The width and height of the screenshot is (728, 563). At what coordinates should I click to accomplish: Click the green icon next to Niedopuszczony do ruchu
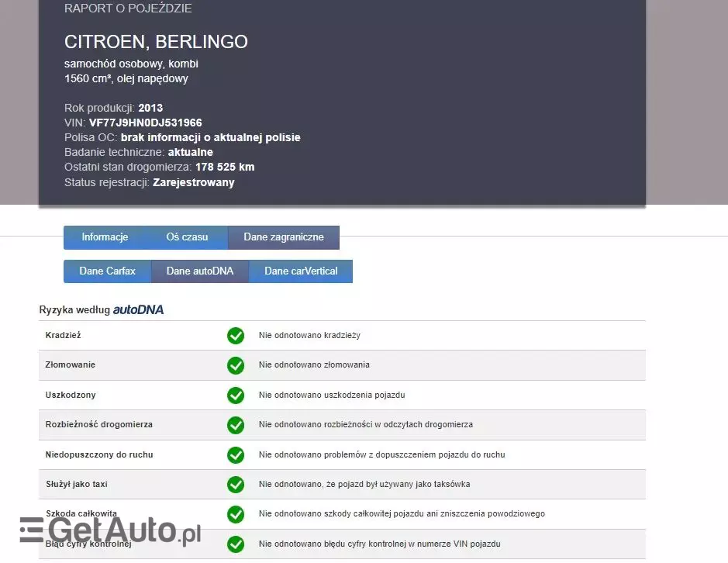click(x=236, y=454)
